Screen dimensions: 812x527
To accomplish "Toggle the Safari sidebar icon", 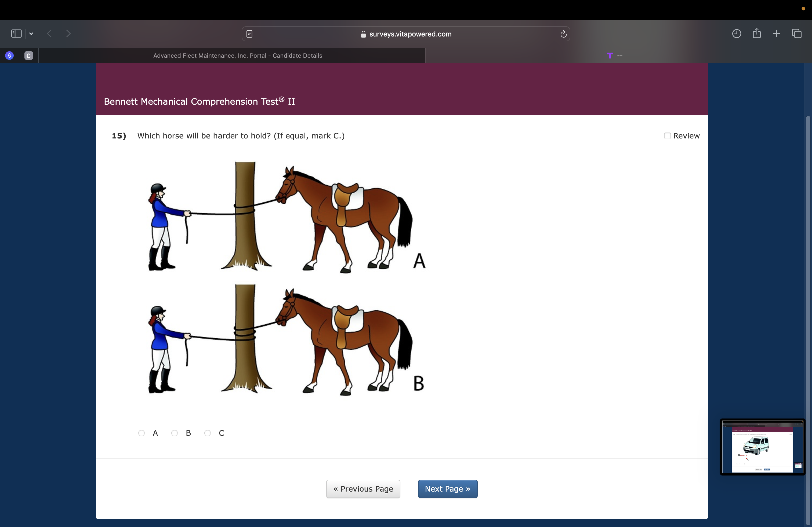I will pos(16,33).
